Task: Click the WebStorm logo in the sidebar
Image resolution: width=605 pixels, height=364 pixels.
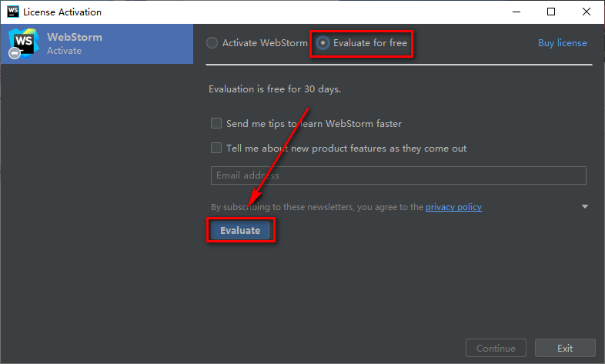Action: [24, 43]
